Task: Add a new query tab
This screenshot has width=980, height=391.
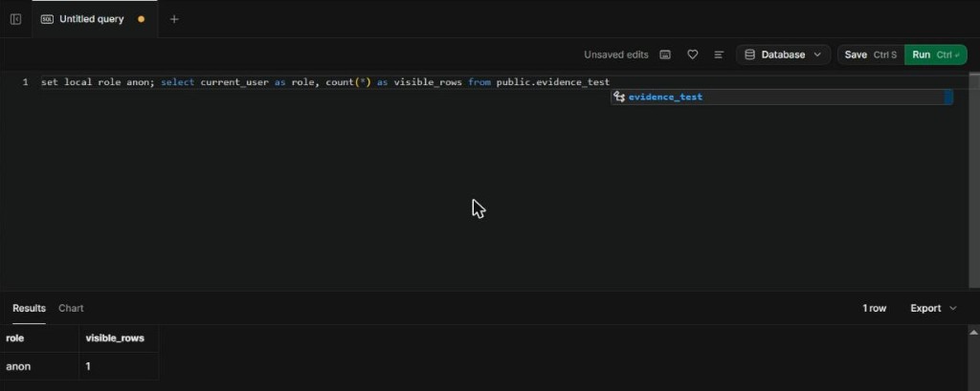Action: pyautogui.click(x=174, y=19)
